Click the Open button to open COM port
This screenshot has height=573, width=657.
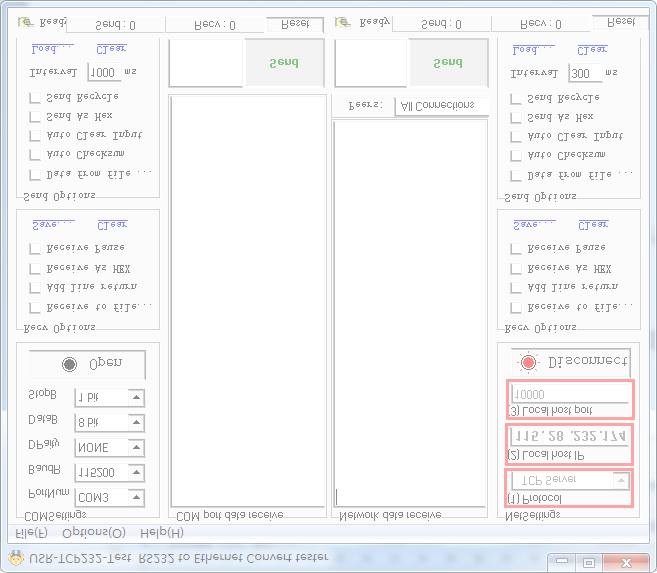tap(88, 364)
